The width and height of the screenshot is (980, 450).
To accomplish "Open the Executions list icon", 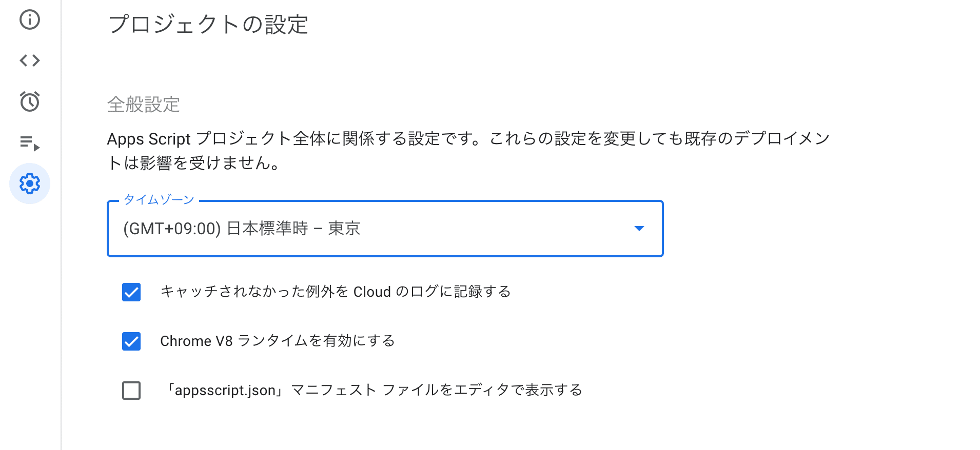I will (30, 143).
